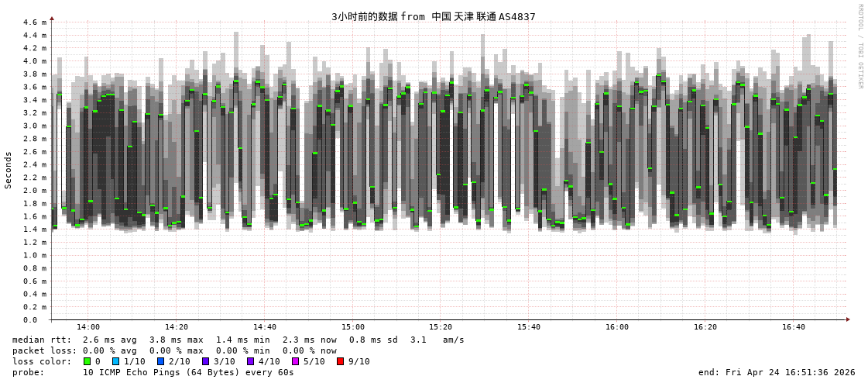The image size is (868, 383).
Task: Click the red 9/10 loss swatch
Action: (340, 361)
